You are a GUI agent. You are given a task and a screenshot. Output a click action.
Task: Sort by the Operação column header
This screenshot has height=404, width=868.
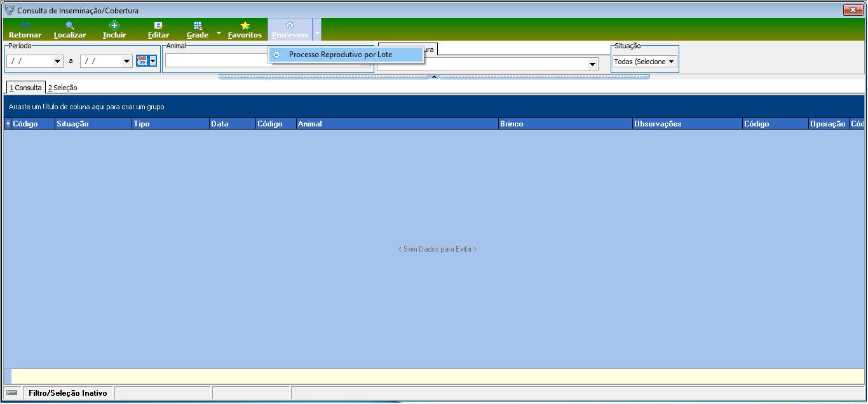coord(829,124)
